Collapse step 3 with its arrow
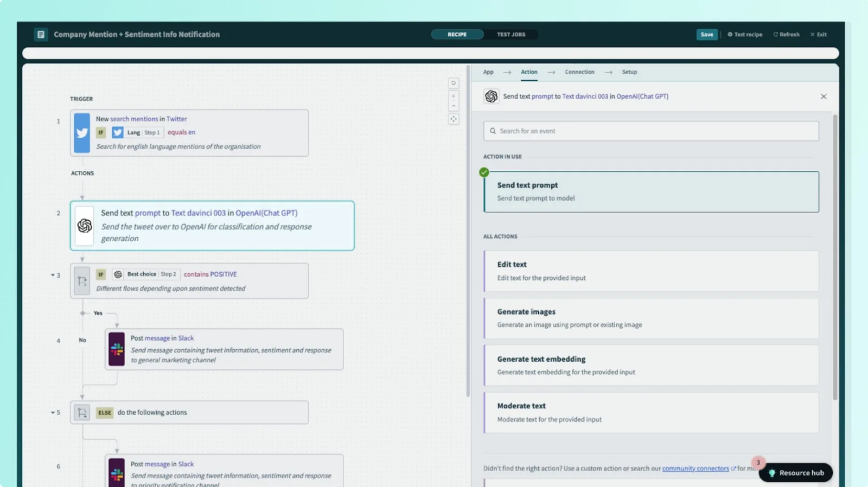This screenshot has width=868, height=487. coord(53,275)
